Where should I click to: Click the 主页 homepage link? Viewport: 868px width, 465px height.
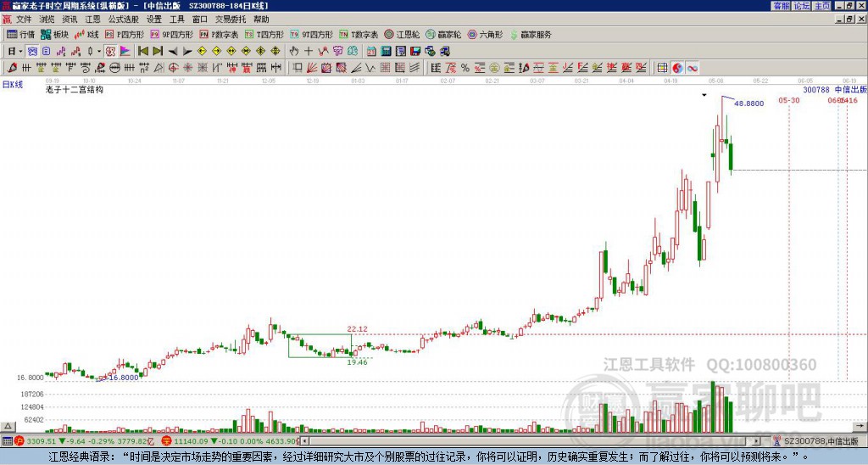[822, 6]
